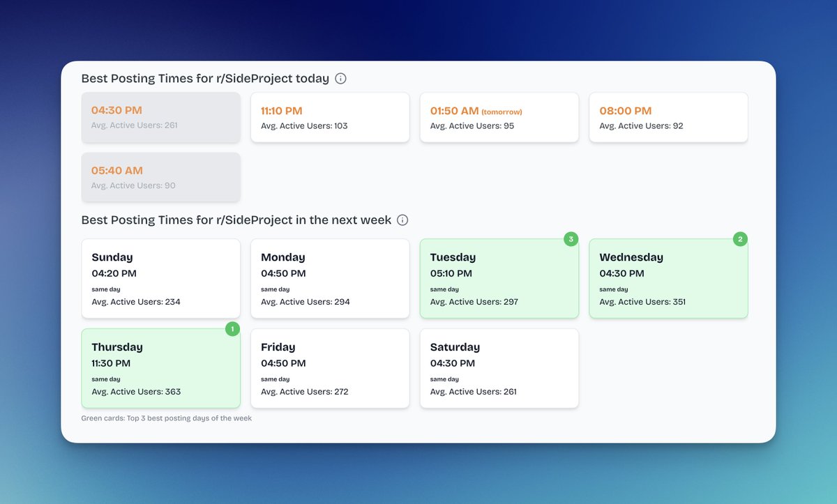This screenshot has height=504, width=837.
Task: Open the Sunday 04:20 PM card
Action: tap(161, 279)
